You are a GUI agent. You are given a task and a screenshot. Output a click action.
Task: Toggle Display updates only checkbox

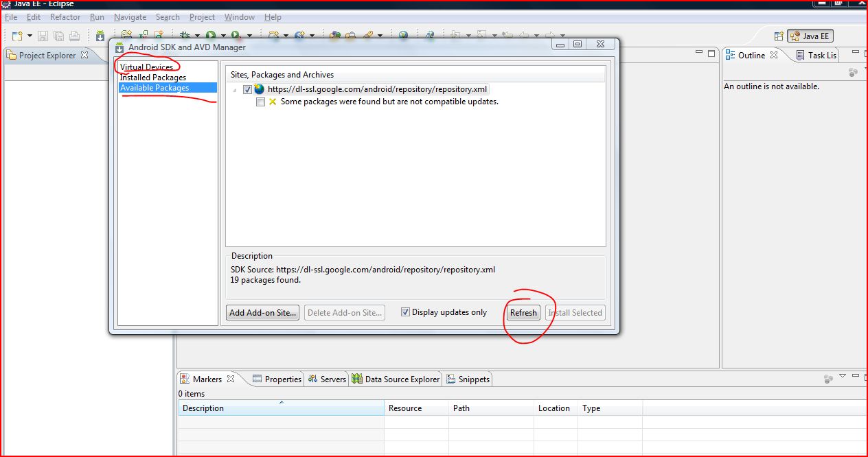(x=405, y=312)
